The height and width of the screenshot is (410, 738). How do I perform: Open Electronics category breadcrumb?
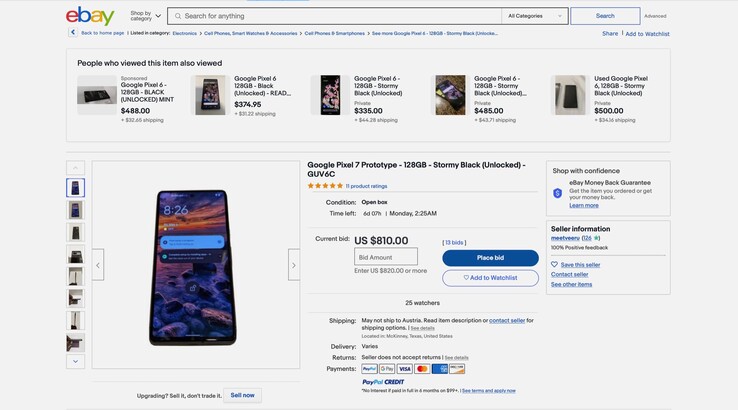coord(184,33)
